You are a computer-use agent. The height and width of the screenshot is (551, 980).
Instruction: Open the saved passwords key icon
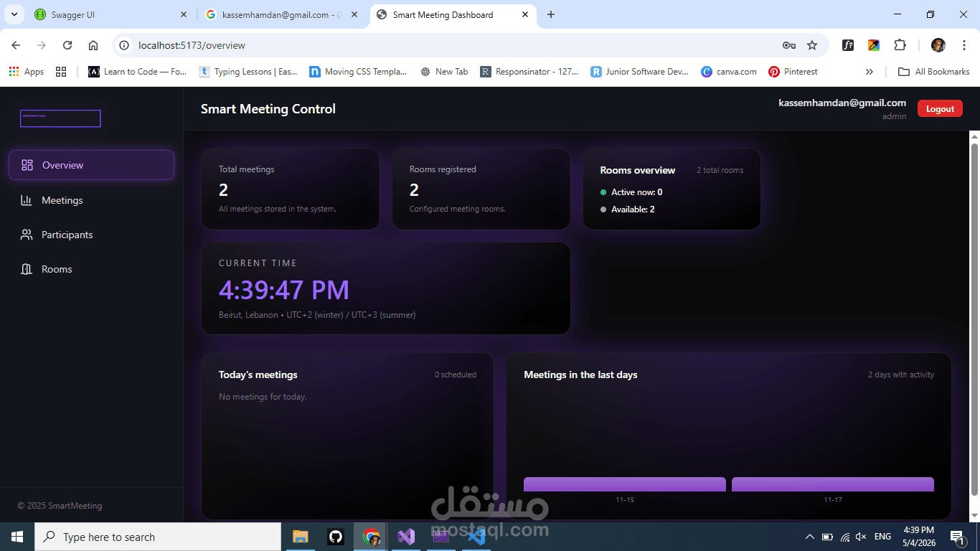tap(789, 45)
